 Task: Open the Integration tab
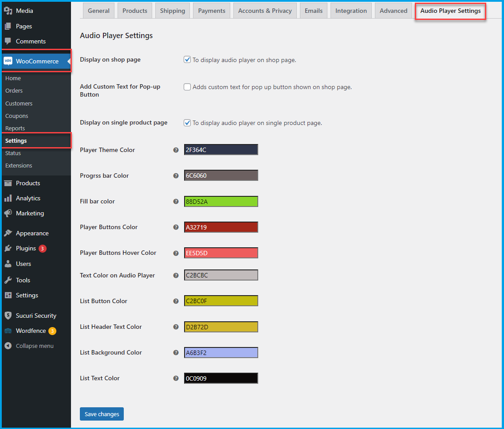coord(351,11)
